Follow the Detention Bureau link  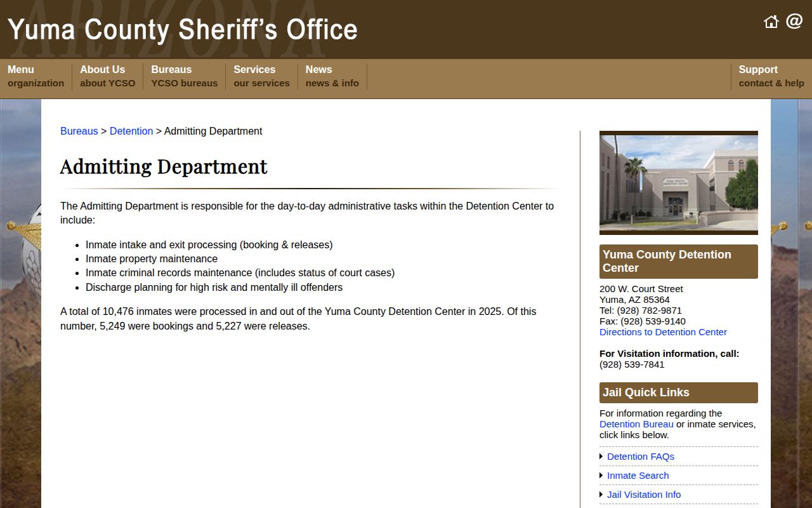coord(636,424)
